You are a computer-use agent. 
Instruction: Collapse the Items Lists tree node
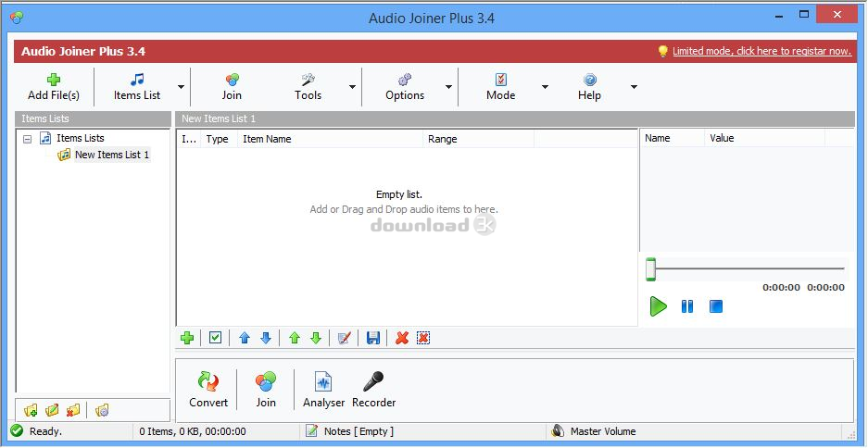pos(27,139)
